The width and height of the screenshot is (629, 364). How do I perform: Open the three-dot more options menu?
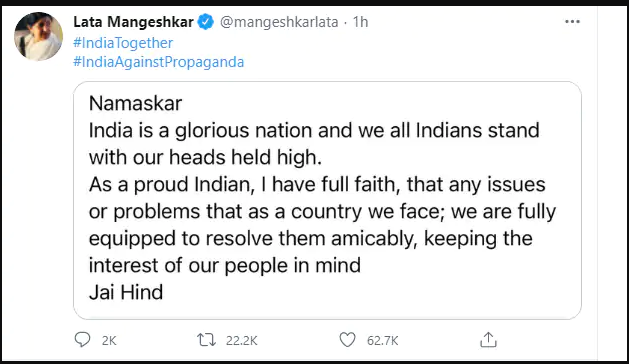pyautogui.click(x=572, y=22)
